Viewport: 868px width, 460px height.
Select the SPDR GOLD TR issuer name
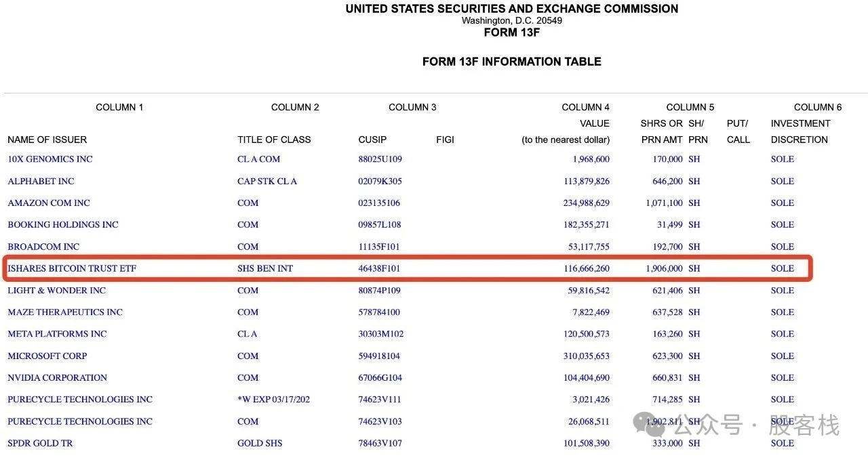(40, 443)
